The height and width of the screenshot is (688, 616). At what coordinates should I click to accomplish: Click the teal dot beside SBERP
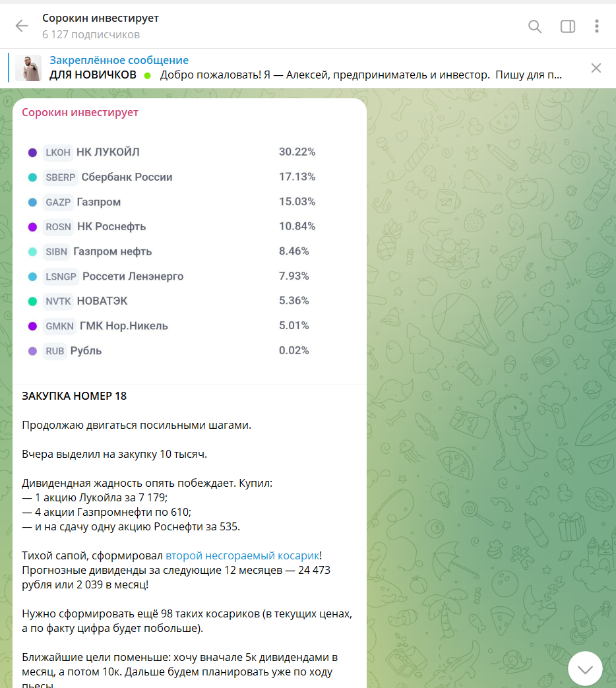(32, 177)
